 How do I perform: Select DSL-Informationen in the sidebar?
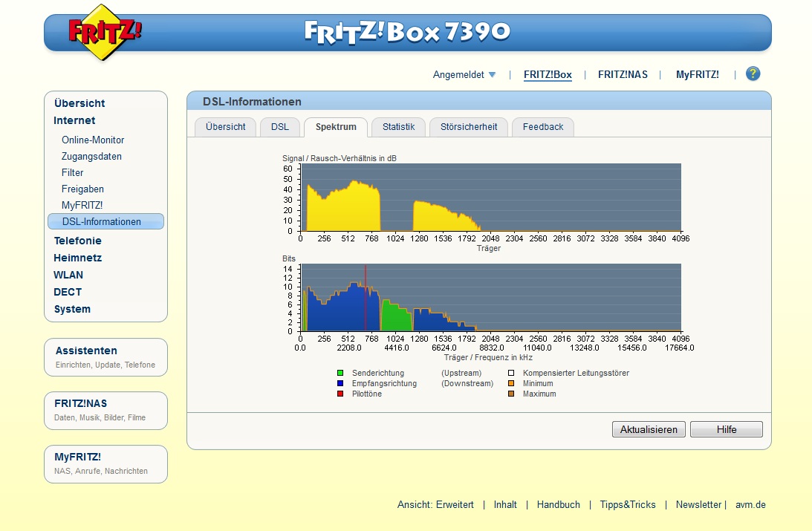tap(105, 221)
